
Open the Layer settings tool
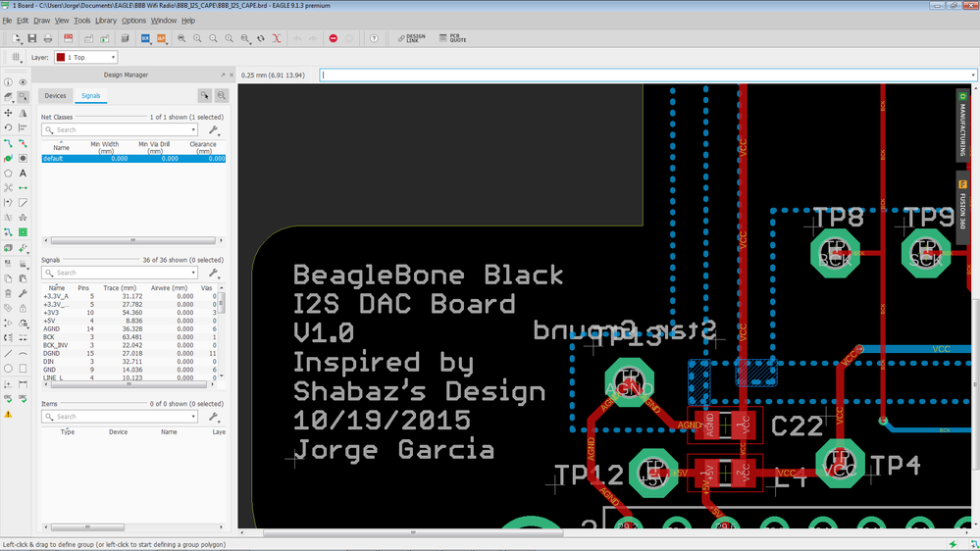[8, 97]
